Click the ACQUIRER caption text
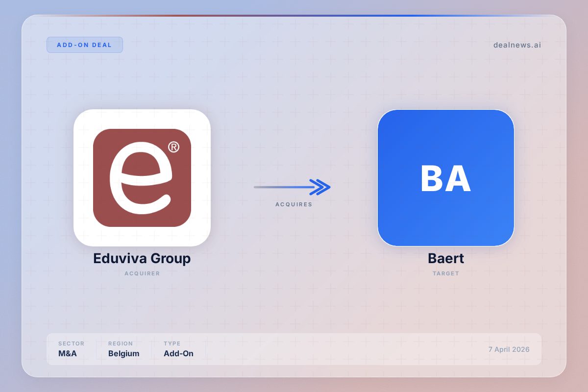Screen dimensions: 588x392 (142, 273)
